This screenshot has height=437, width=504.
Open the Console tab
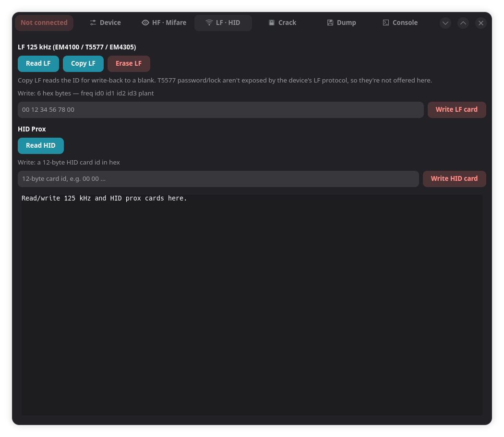pyautogui.click(x=400, y=23)
